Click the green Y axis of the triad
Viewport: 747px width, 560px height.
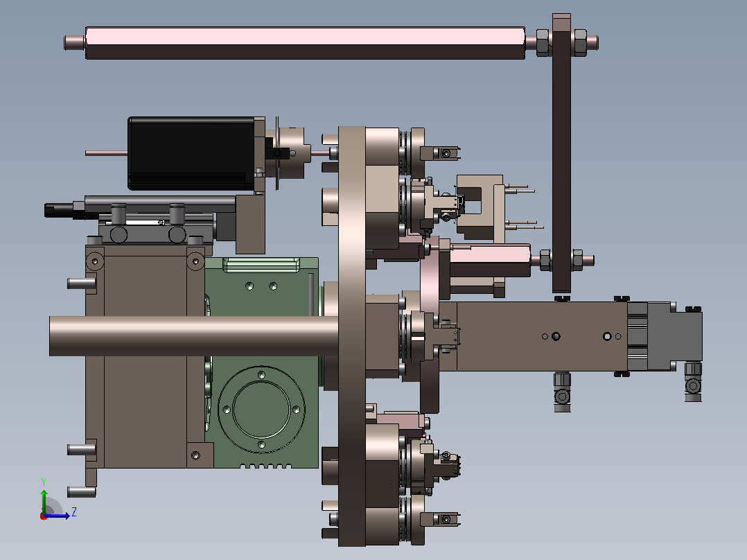point(44,501)
